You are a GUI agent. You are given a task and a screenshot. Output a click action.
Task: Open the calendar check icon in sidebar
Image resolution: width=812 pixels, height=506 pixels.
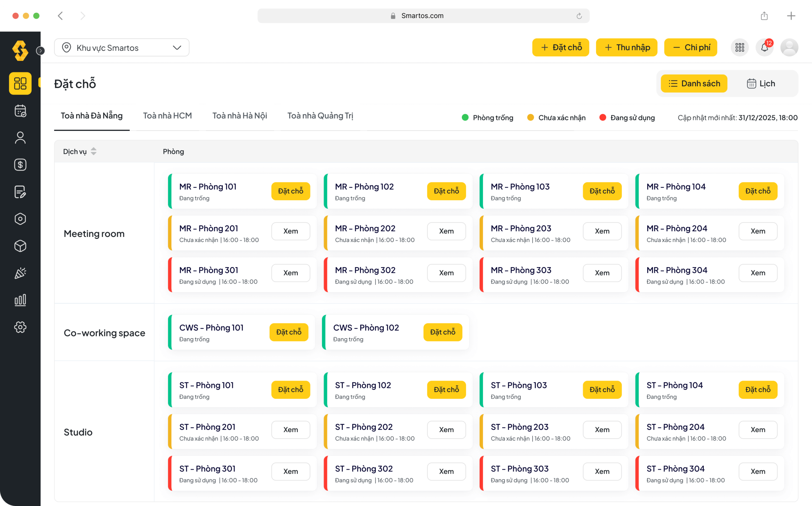[20, 111]
